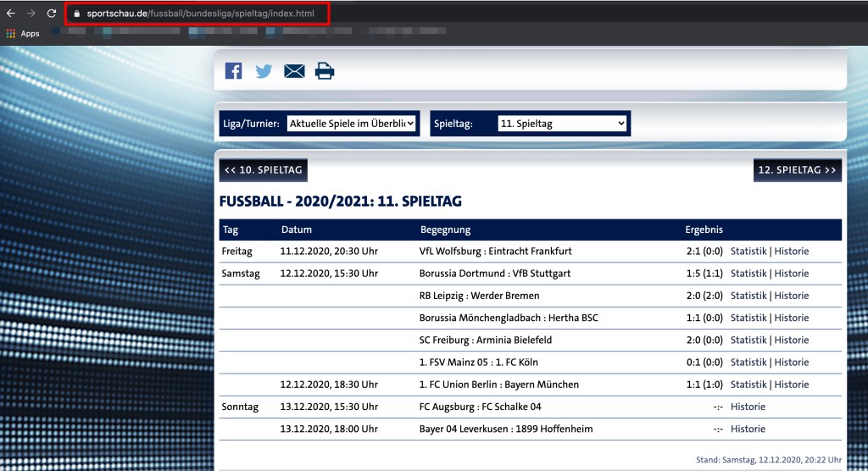Click the Samstag day cell
868x471 pixels.
(x=240, y=274)
